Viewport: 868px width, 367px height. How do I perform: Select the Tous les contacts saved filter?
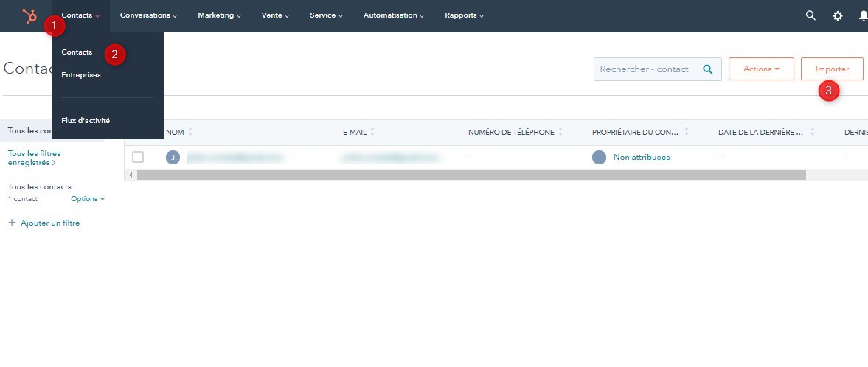(x=39, y=186)
